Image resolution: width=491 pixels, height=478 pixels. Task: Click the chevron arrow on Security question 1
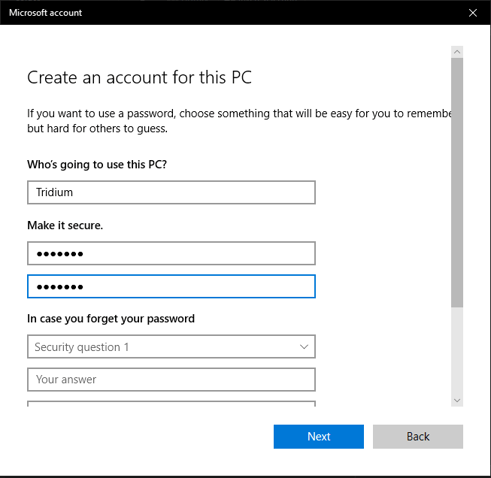pos(304,347)
